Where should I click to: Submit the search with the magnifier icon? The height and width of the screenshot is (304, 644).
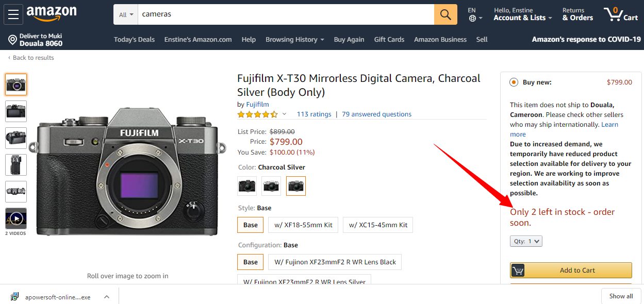445,14
